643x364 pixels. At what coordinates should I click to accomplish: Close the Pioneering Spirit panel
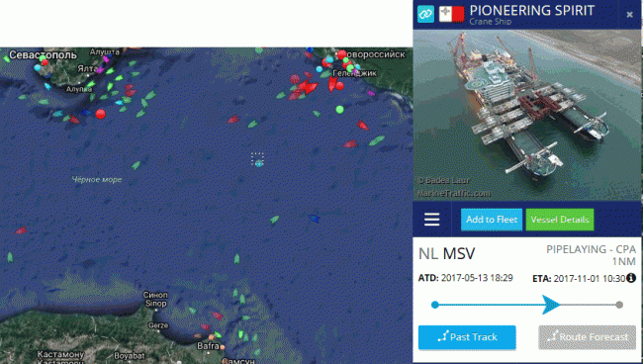[x=630, y=15]
